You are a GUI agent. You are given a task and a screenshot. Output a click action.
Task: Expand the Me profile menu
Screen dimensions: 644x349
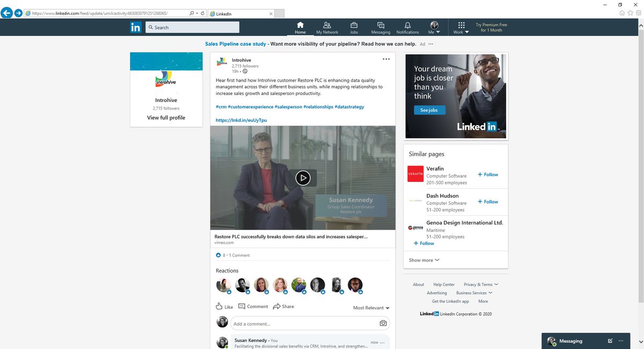(x=434, y=28)
